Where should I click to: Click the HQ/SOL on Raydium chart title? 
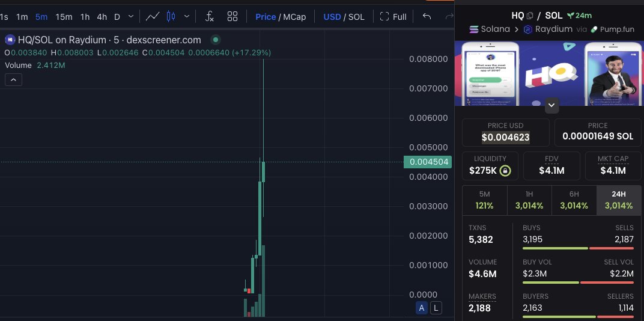(x=109, y=40)
